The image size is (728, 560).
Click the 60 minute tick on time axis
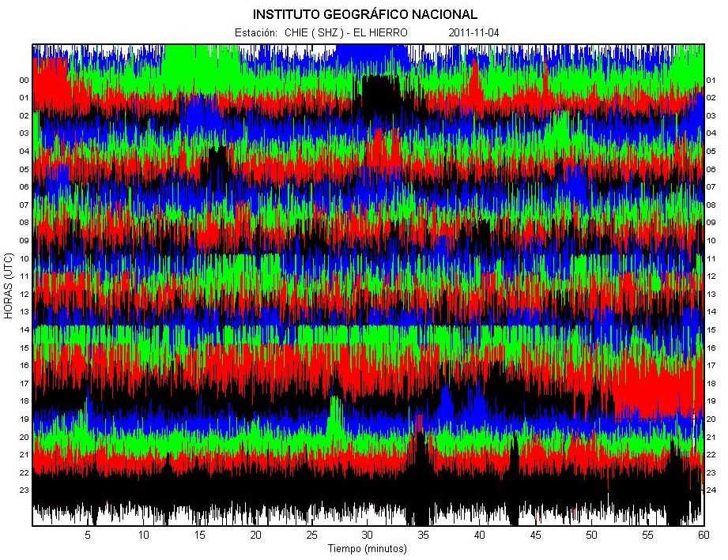click(703, 536)
